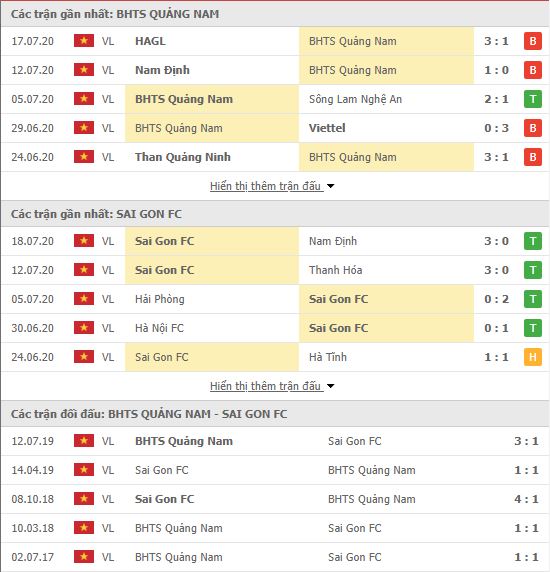The height and width of the screenshot is (572, 550).
Task: Click the 0 : 2 score of Hải Phòng match
Action: tap(496, 299)
